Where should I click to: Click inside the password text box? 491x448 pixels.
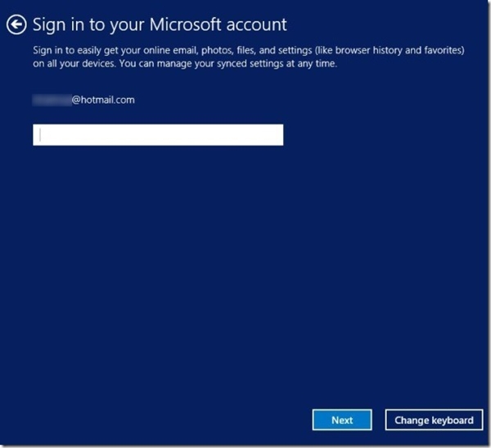(x=158, y=135)
